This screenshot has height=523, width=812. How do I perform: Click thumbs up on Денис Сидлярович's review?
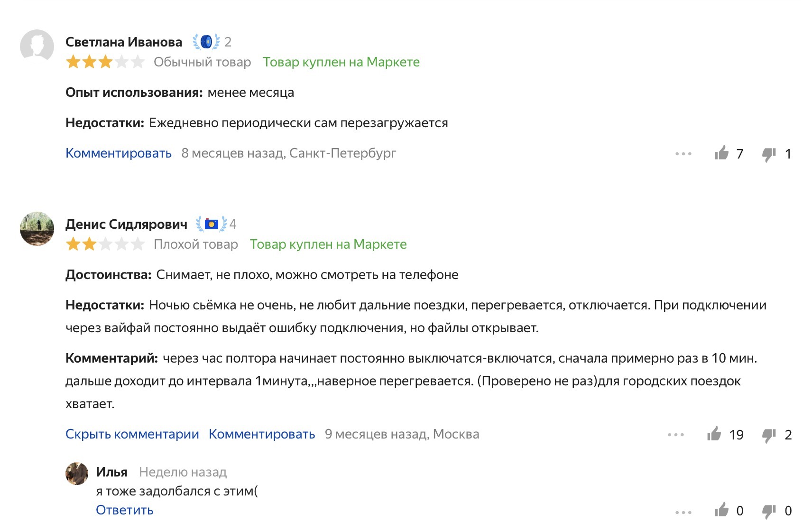714,434
